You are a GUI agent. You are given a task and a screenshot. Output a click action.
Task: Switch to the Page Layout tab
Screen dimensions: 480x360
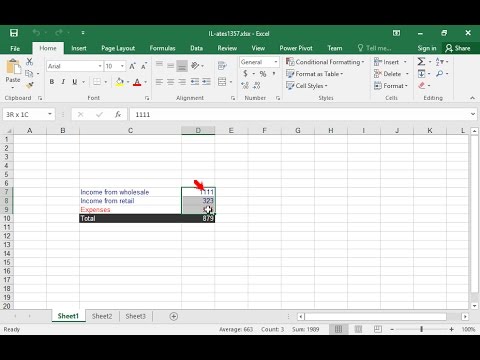pyautogui.click(x=118, y=48)
